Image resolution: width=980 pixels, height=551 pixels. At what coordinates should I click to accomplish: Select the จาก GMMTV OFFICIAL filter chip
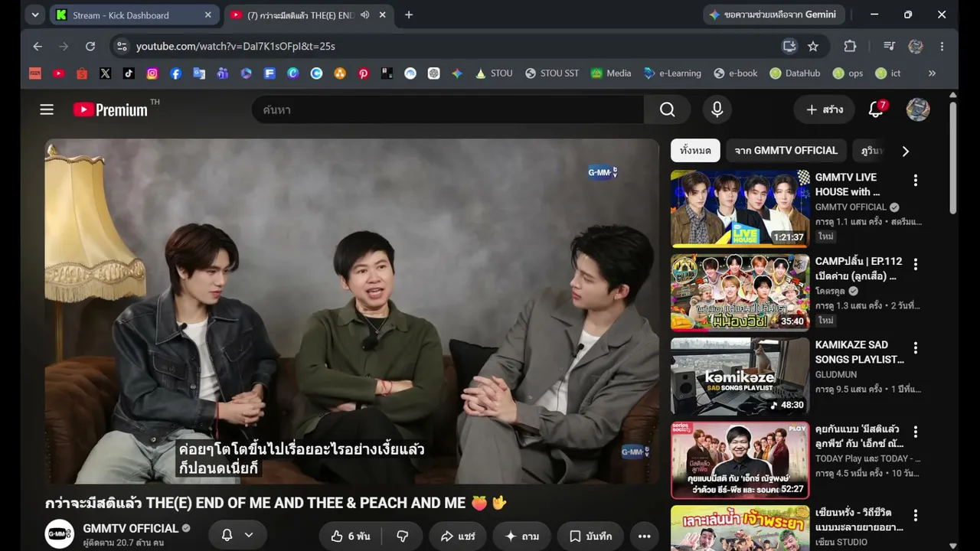pos(786,151)
